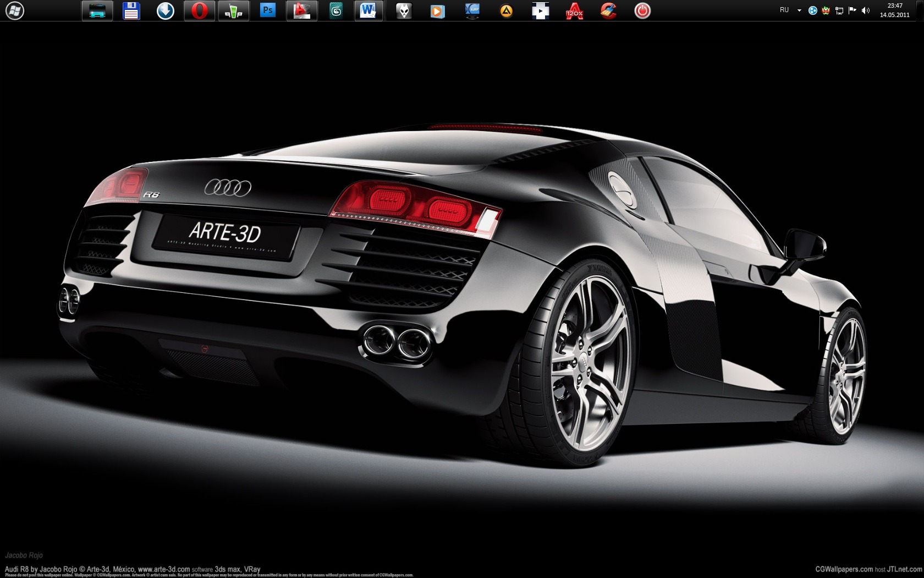Launch CCleaner from the taskbar
Image resolution: width=924 pixels, height=578 pixels.
[609, 10]
